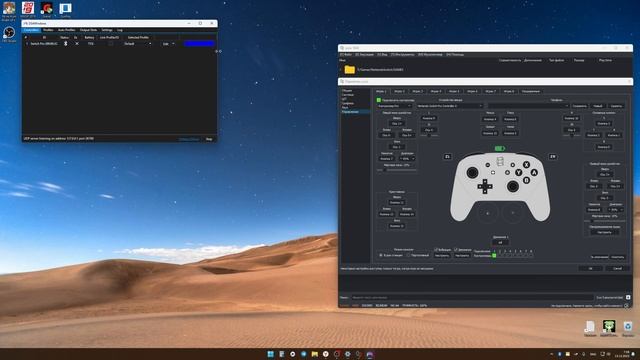Click the ZR trigger icon above controller image
The image size is (640, 360).
tap(553, 156)
